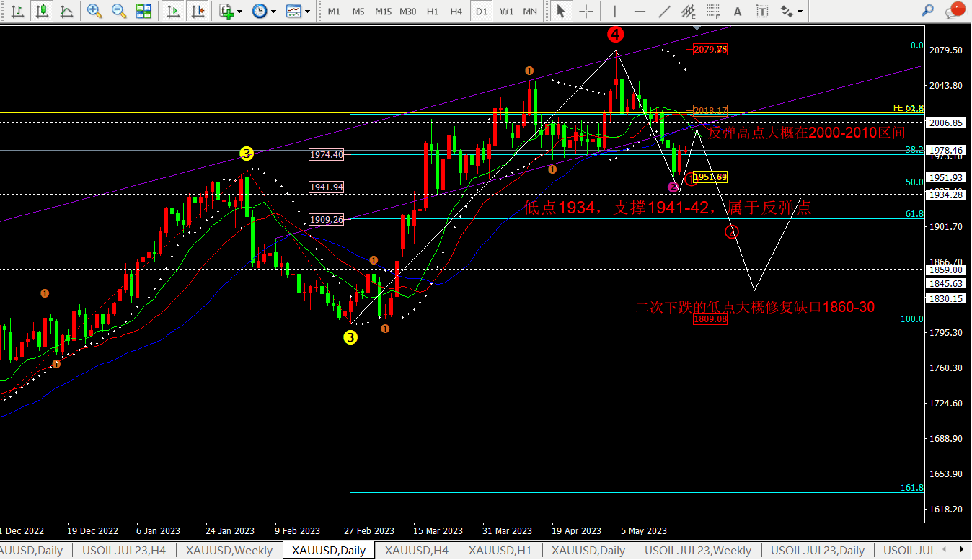Select the '二次下跌的低点大概修复缺口1860-30' annotation
This screenshot has height=560, width=972.
pos(755,307)
